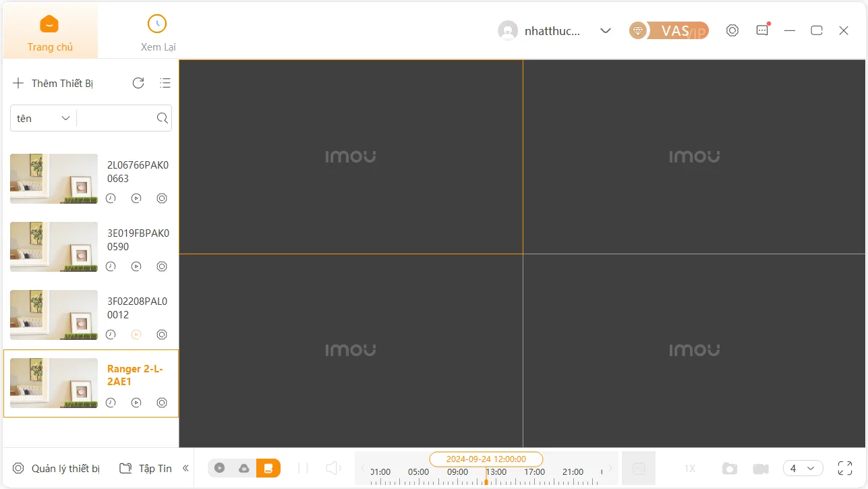Select the 2L06766PAK00663 device thumbnail
The height and width of the screenshot is (489, 868).
(54, 179)
